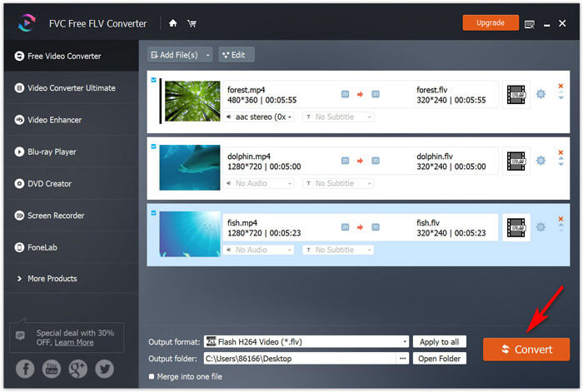Open settings gear for forest.mp4
This screenshot has height=392, width=583.
(x=541, y=94)
